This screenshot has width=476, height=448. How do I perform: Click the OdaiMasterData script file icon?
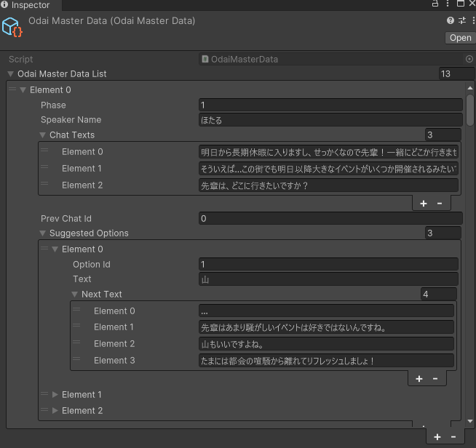(x=205, y=59)
